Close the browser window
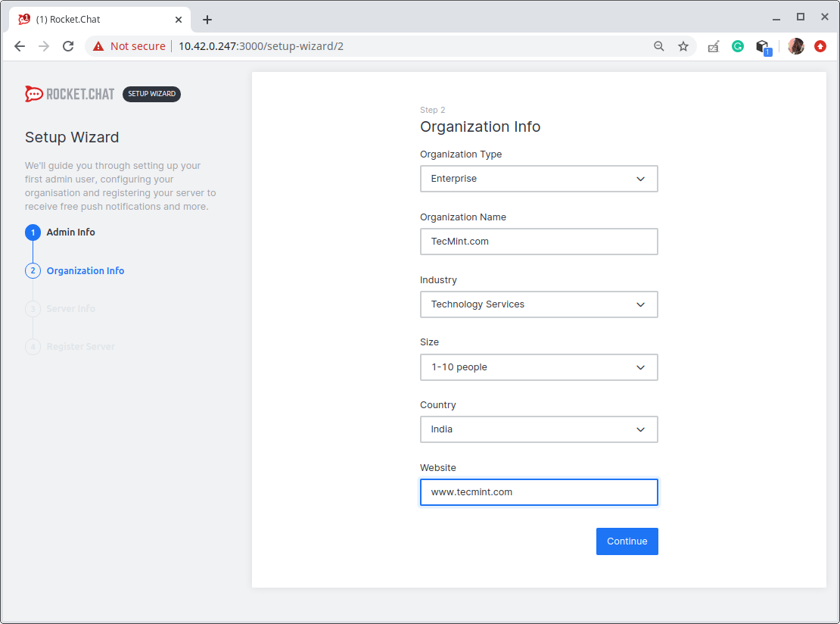 824,17
